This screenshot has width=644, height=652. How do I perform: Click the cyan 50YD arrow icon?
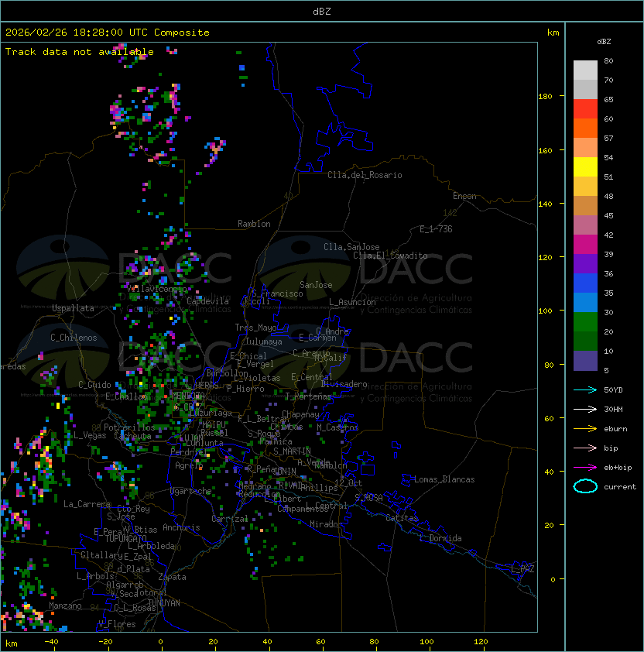tap(585, 389)
